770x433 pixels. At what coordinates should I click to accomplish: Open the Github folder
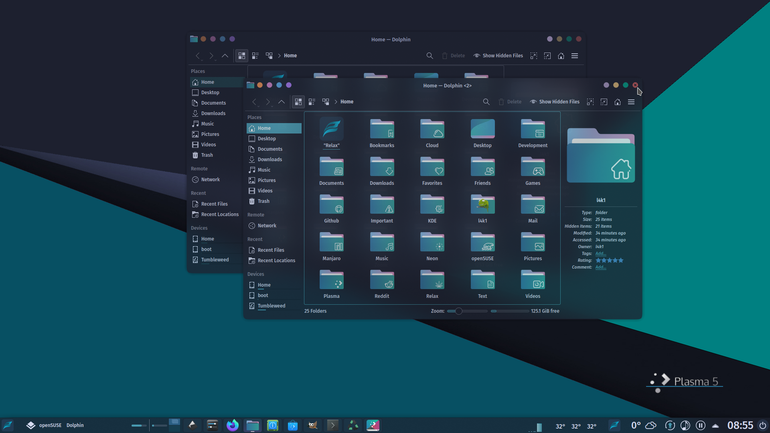coord(331,209)
